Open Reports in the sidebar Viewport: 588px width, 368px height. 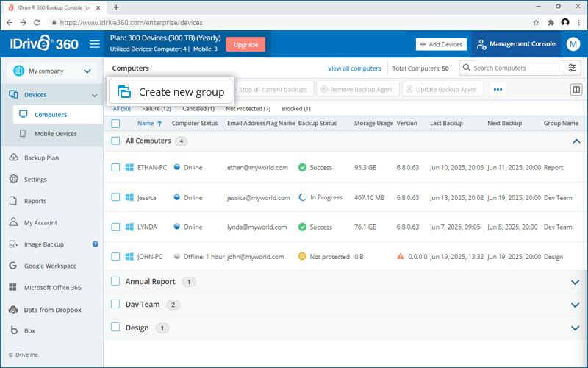click(35, 201)
